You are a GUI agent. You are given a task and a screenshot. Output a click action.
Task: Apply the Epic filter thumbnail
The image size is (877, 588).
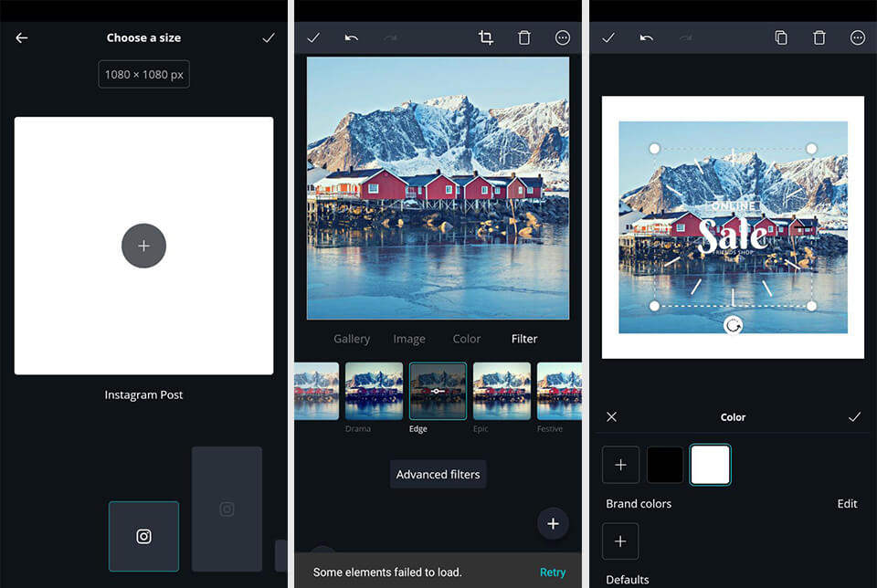(x=502, y=392)
